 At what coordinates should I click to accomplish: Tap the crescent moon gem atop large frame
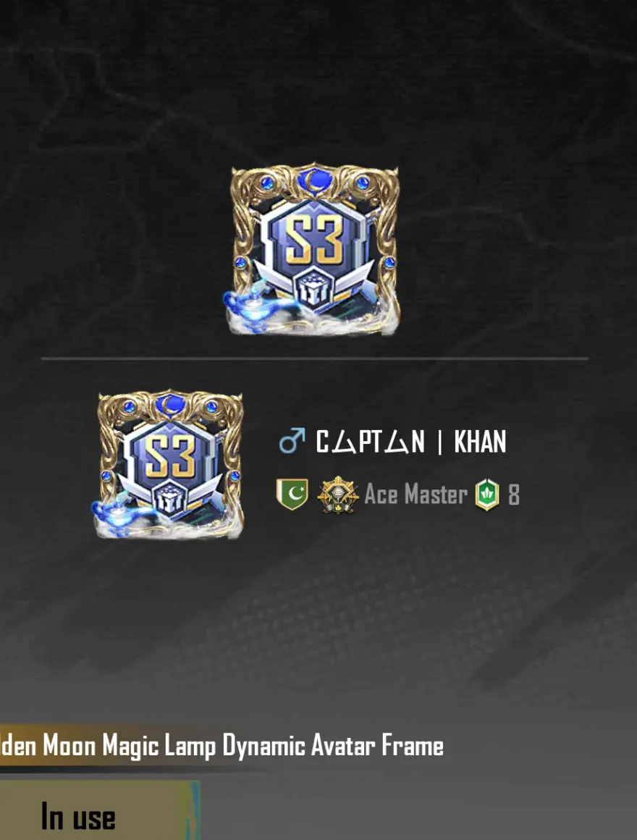[316, 178]
